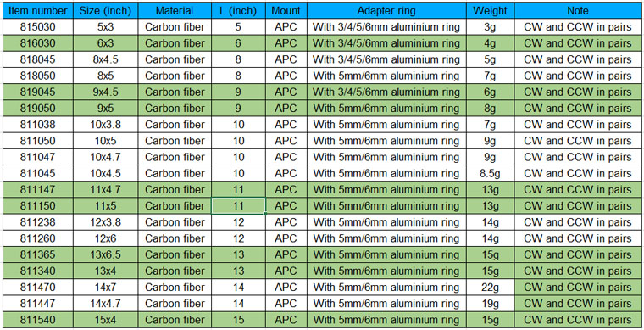Click the Mount header cell

click(286, 11)
